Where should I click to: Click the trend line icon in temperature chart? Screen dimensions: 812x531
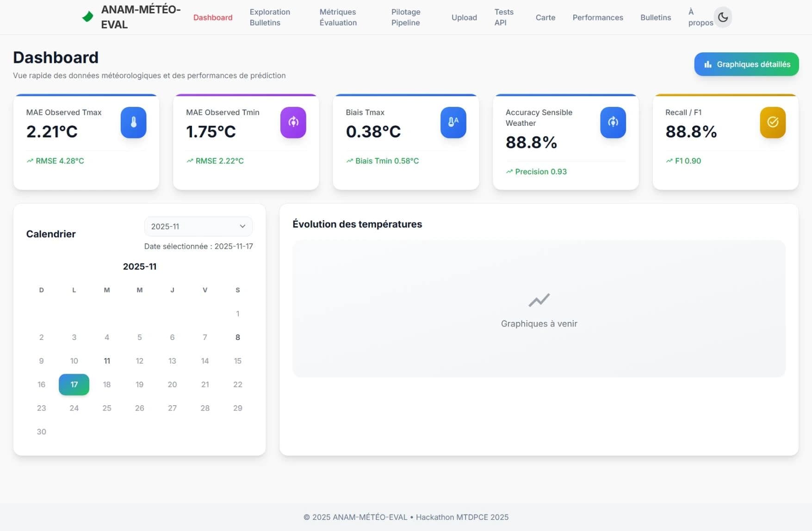539,300
